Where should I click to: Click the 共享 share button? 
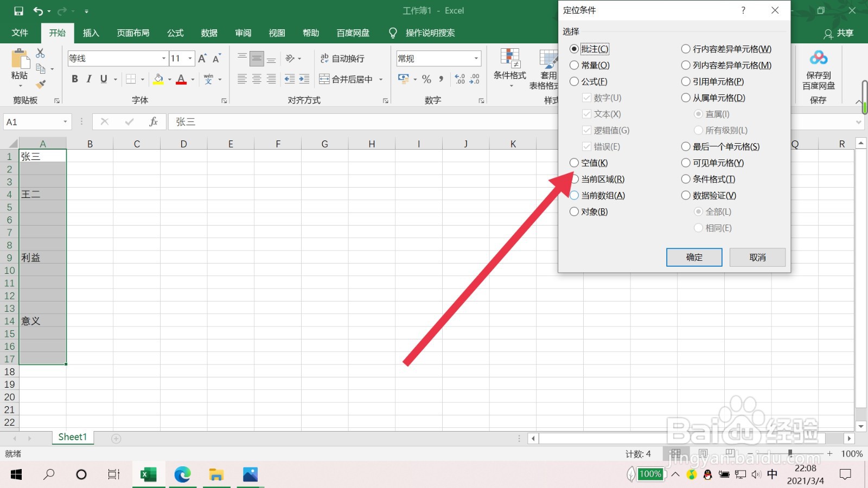click(839, 33)
